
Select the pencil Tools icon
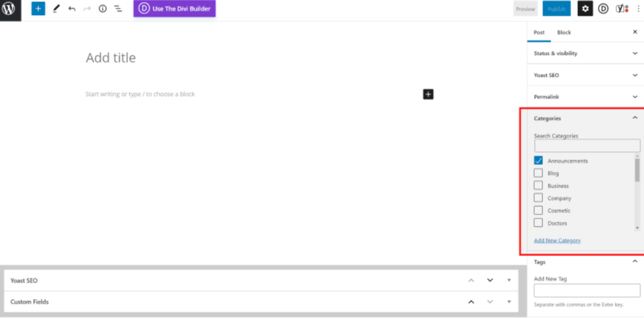[56, 9]
